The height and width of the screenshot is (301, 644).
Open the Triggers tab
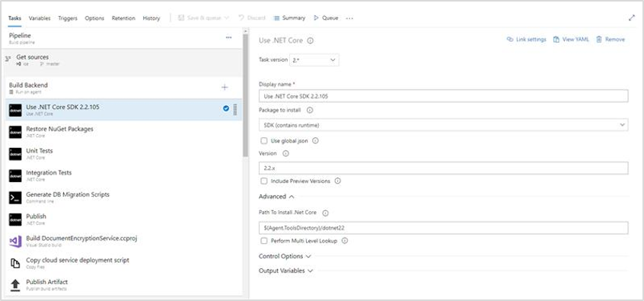pyautogui.click(x=68, y=18)
